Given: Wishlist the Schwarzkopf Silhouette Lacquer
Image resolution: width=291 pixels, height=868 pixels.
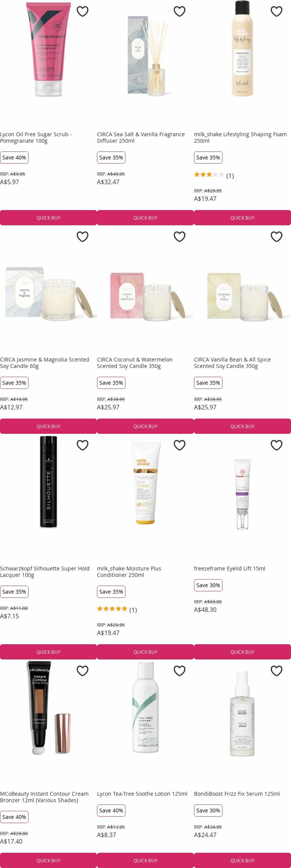Looking at the screenshot, I should pos(82,445).
